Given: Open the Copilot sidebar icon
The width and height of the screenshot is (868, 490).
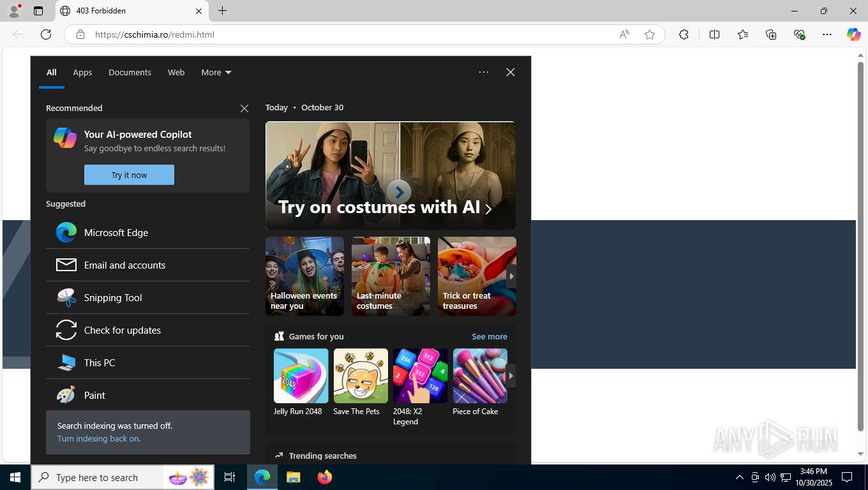Looking at the screenshot, I should [x=854, y=34].
